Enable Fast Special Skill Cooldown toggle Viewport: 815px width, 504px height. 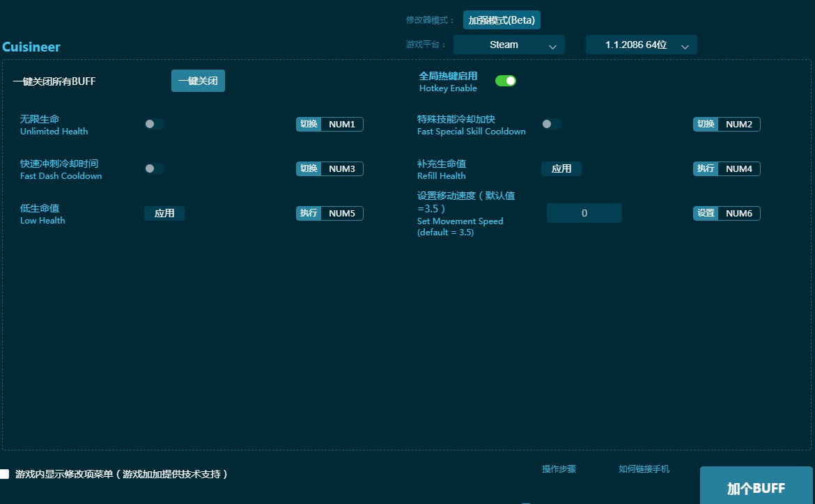point(551,124)
